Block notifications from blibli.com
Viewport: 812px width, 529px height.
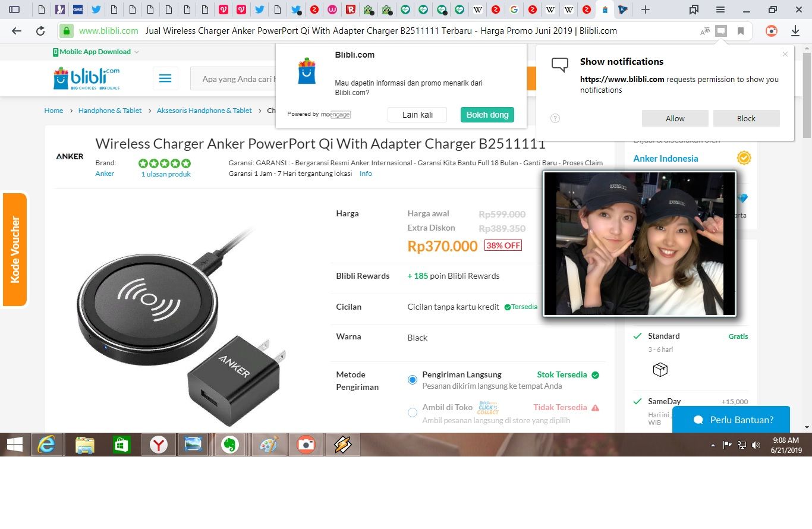tap(747, 118)
